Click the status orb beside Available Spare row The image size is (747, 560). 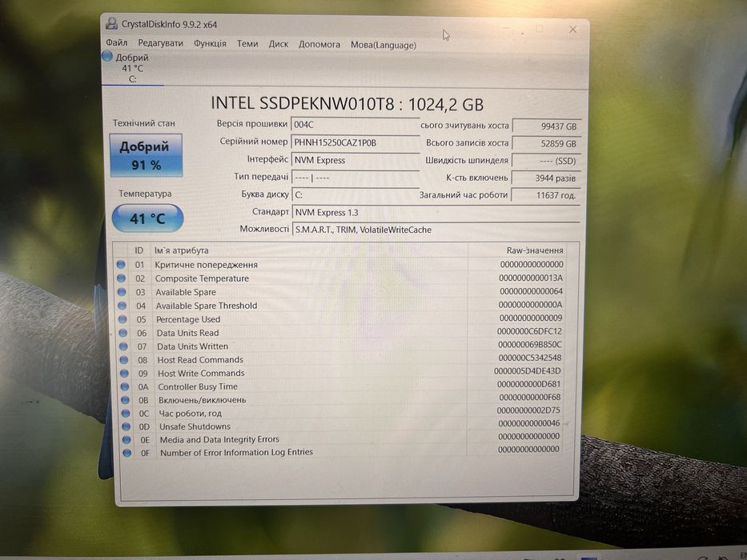point(122,292)
